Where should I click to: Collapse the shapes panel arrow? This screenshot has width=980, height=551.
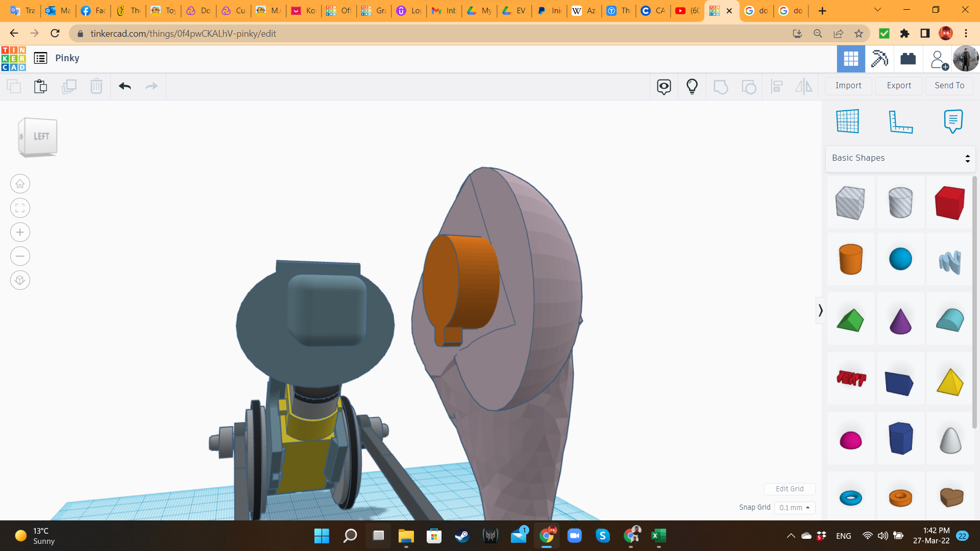click(x=820, y=310)
